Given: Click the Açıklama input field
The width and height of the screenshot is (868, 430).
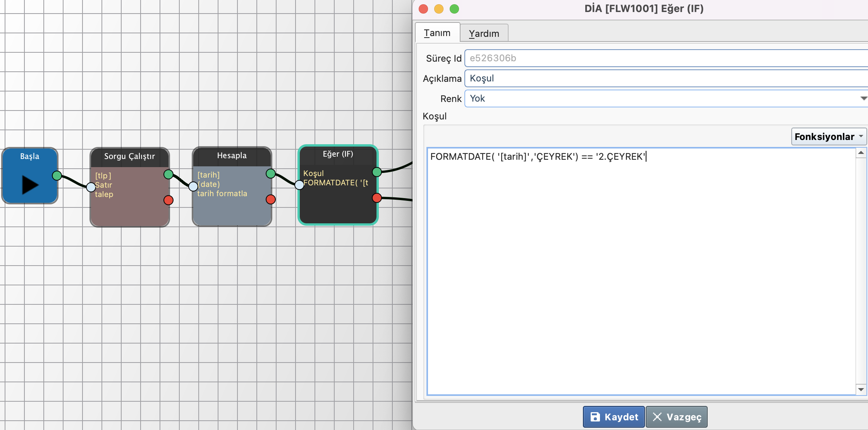Looking at the screenshot, I should [666, 78].
